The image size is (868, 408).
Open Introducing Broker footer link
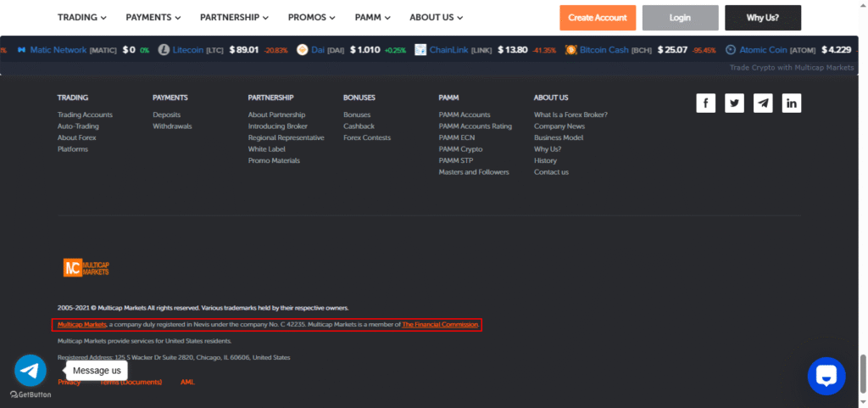click(278, 126)
